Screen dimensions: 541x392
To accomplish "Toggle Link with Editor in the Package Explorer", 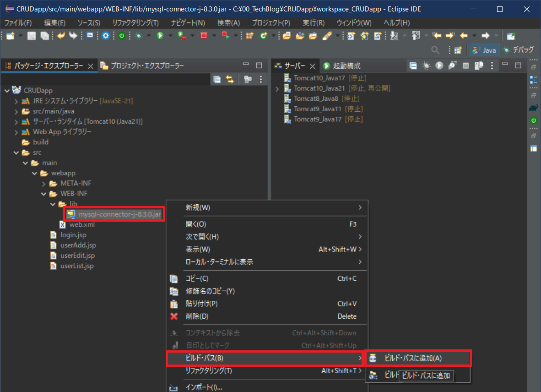I will coord(230,80).
